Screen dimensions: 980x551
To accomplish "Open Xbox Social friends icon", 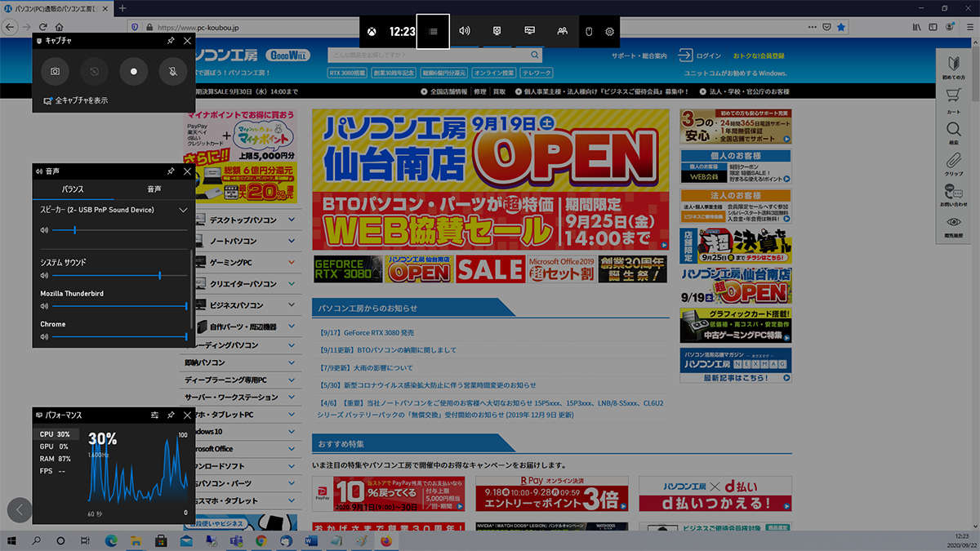I will (562, 31).
